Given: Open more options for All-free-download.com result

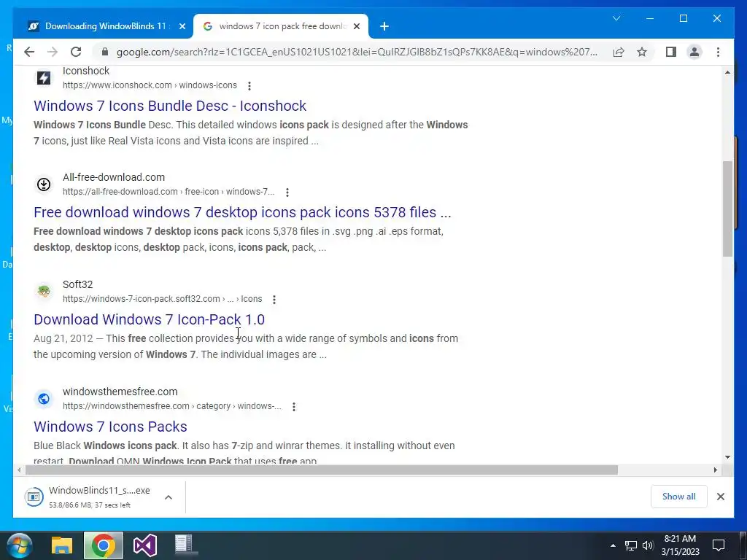Looking at the screenshot, I should (x=287, y=192).
